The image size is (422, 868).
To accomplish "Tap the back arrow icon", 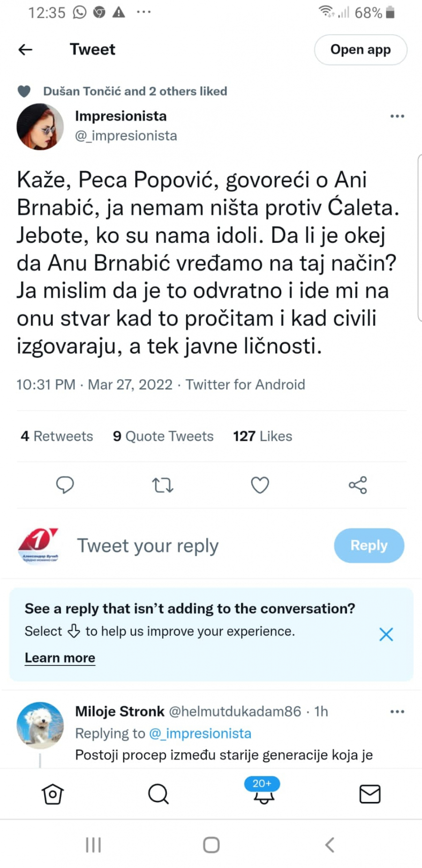I will click(x=25, y=49).
